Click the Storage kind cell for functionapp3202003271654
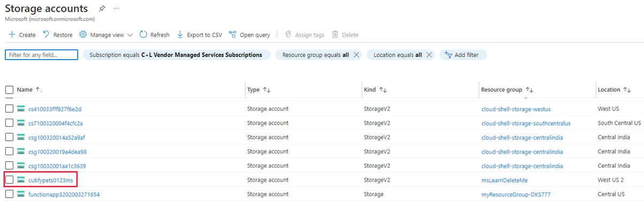 (374, 195)
